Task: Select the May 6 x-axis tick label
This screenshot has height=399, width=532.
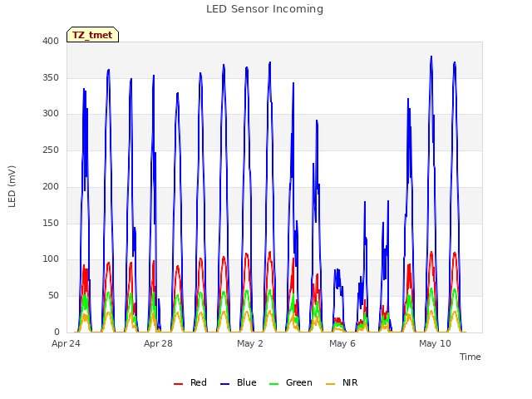Action: pyautogui.click(x=342, y=343)
